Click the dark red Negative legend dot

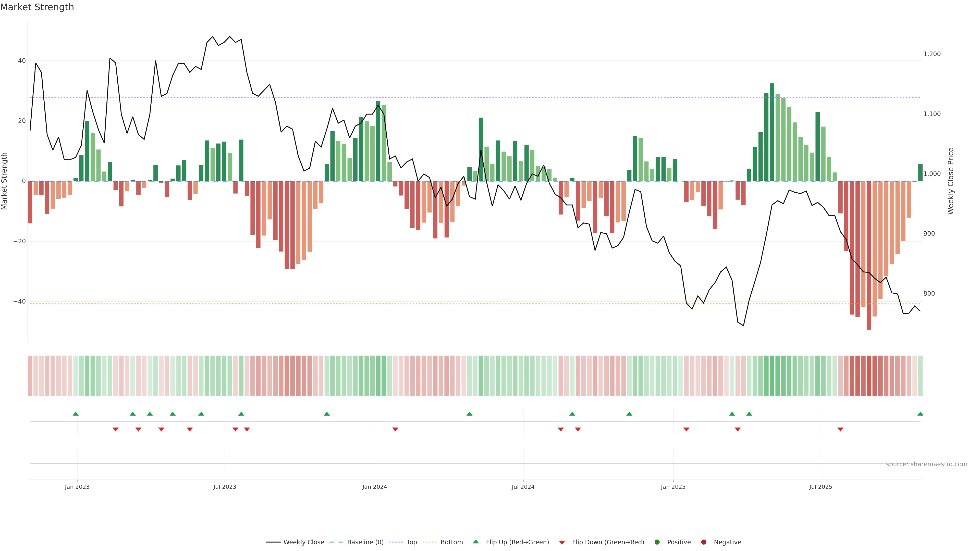pyautogui.click(x=703, y=542)
